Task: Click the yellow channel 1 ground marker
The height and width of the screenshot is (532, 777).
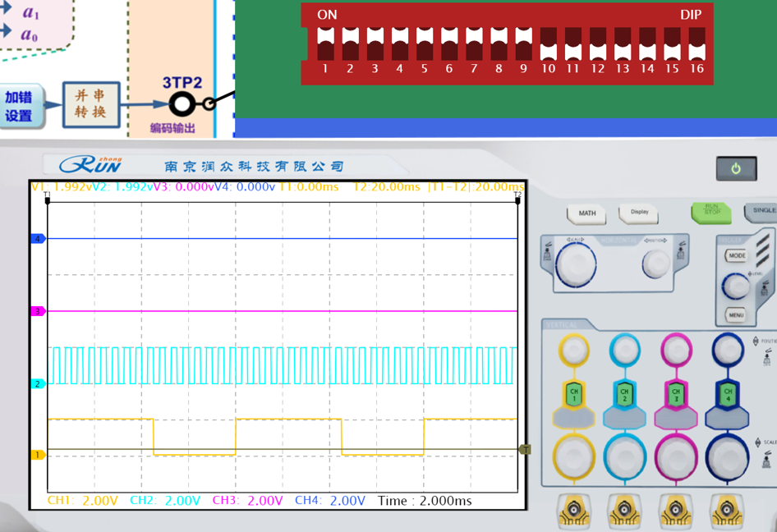Action: [37, 454]
